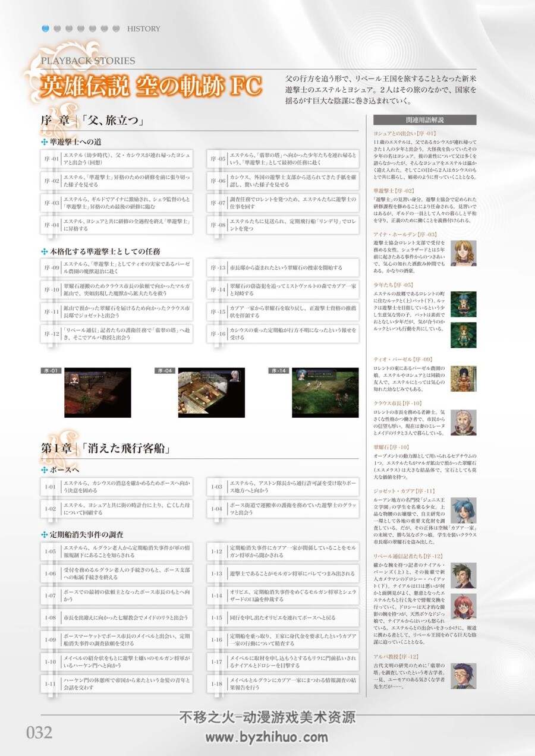The height and width of the screenshot is (756, 535).
Task: Select story entry 1-07
Action: pos(117,596)
